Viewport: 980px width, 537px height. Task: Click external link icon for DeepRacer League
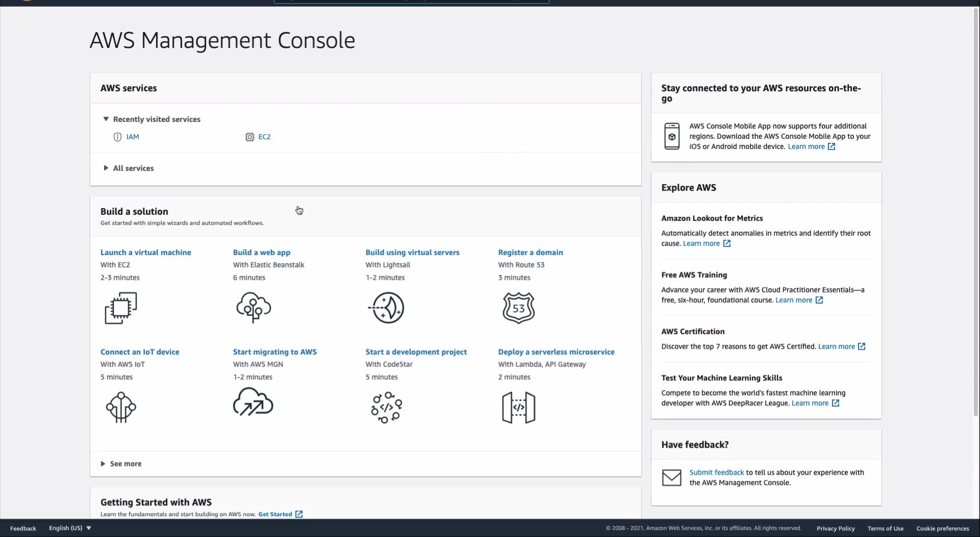(x=836, y=403)
